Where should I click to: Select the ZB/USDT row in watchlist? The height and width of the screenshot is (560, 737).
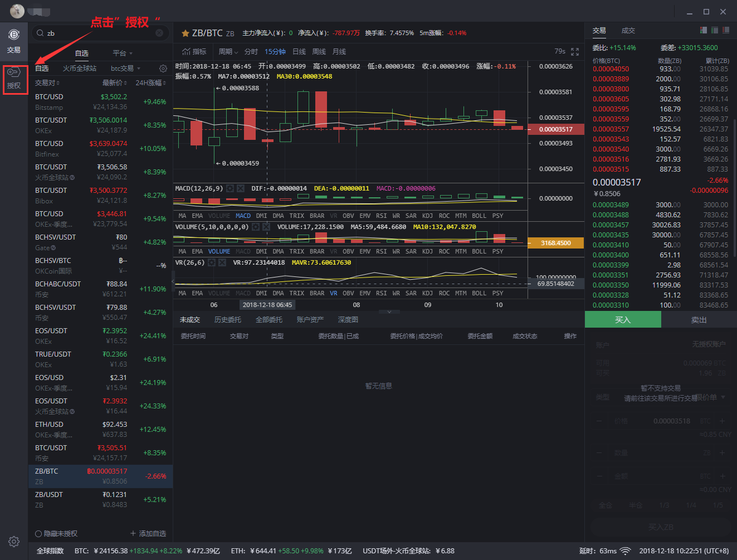point(100,499)
